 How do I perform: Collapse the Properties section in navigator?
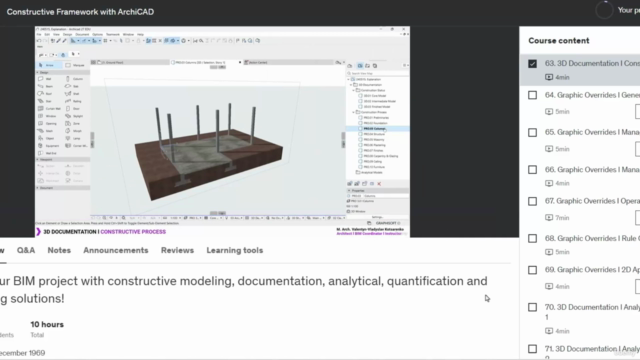pos(349,191)
